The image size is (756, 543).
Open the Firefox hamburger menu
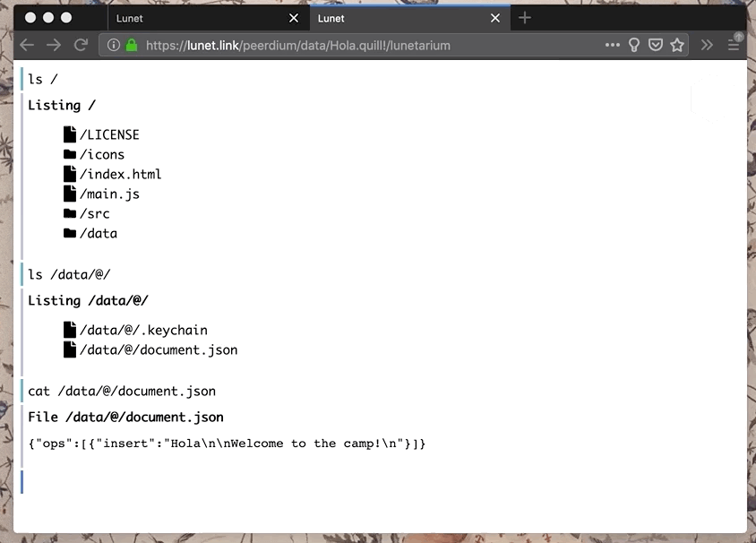point(734,45)
